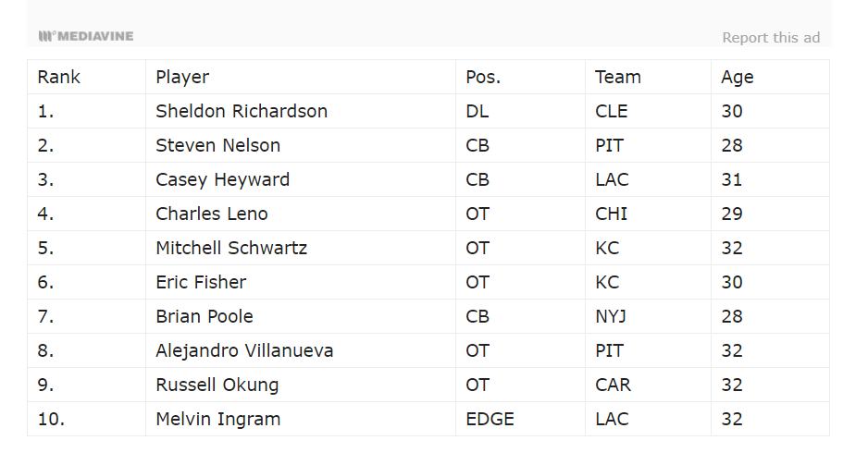The height and width of the screenshot is (465, 868).
Task: Select the Sheldon Richardson player cell
Action: click(242, 111)
